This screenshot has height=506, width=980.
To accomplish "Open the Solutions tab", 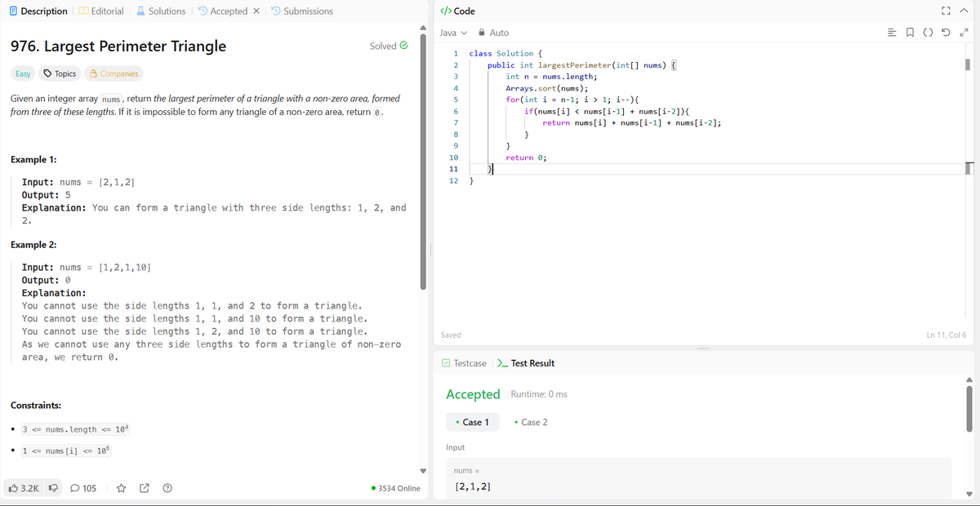I will click(160, 11).
